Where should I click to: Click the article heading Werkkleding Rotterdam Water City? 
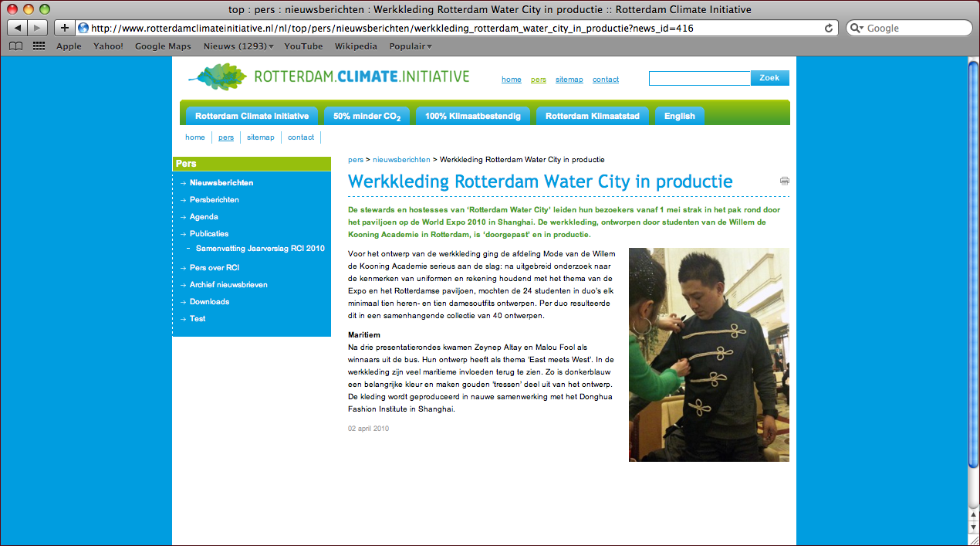coord(540,181)
